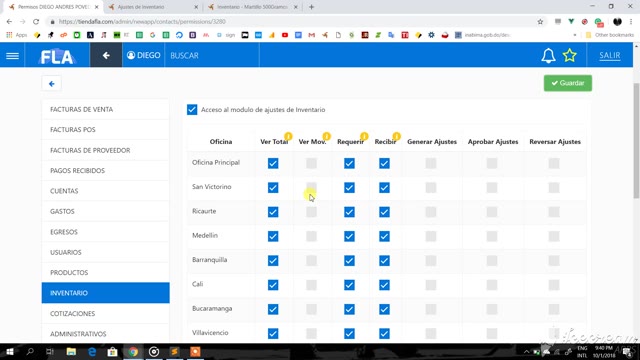This screenshot has height=360, width=640.
Task: Click info icon on Ver Total column
Action: point(288,136)
